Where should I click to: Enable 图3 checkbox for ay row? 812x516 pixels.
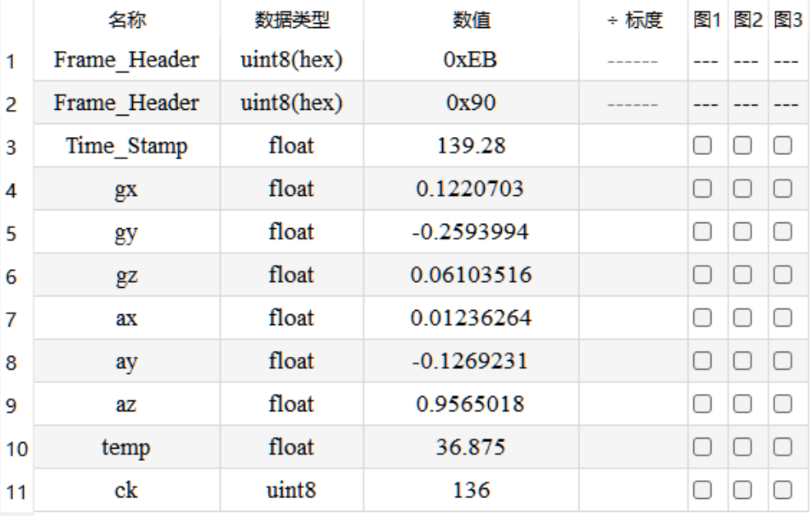click(x=782, y=361)
